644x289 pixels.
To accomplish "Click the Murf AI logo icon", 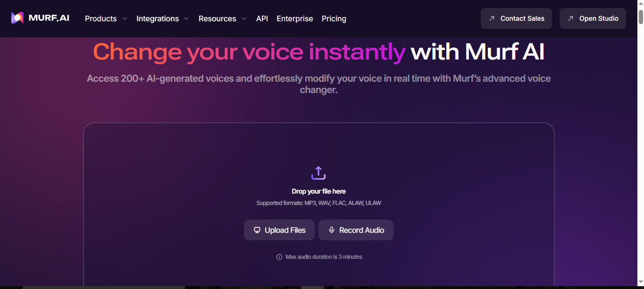I will 17,18.
